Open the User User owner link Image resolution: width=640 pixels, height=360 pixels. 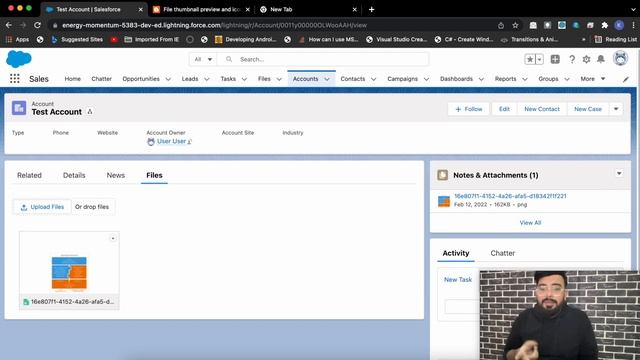(171, 141)
